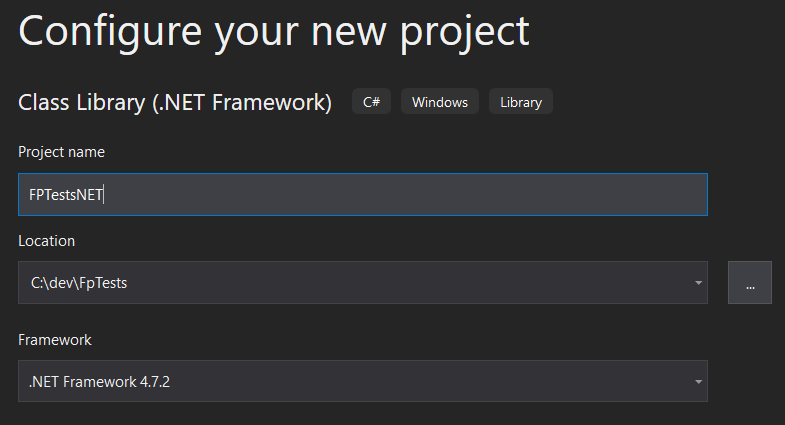This screenshot has height=425, width=785.
Task: Expand the Framework dropdown arrow
Action: (x=698, y=382)
